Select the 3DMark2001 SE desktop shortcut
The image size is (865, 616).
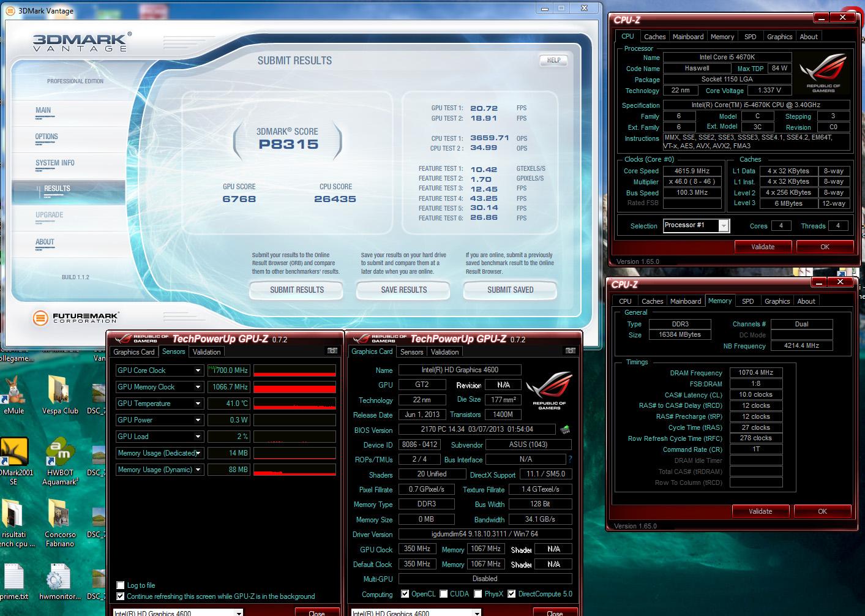(15, 462)
